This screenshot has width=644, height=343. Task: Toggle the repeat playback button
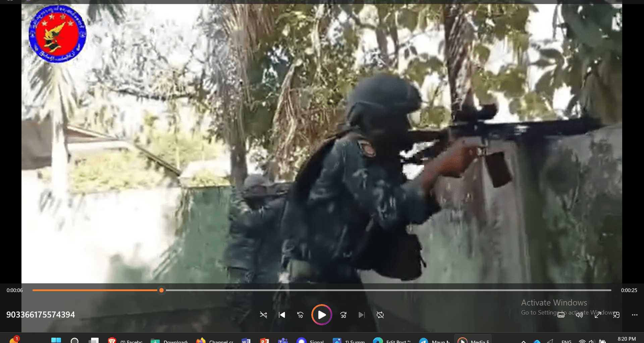pos(380,315)
